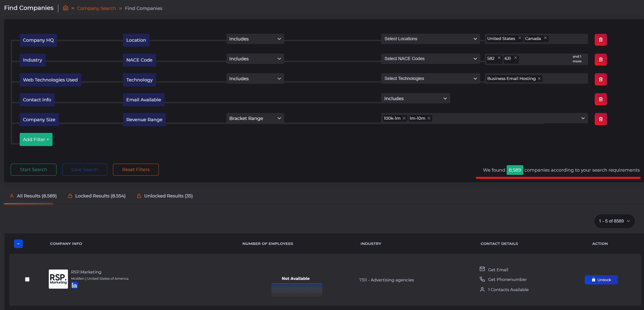Open the pagination dropdown showing 1 - 5 of 8589
This screenshot has width=644, height=310.
pos(614,221)
